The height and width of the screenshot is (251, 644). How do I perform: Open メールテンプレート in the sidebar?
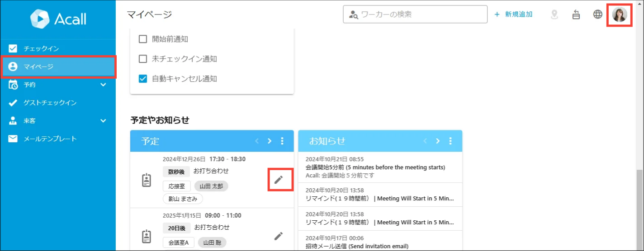58,139
